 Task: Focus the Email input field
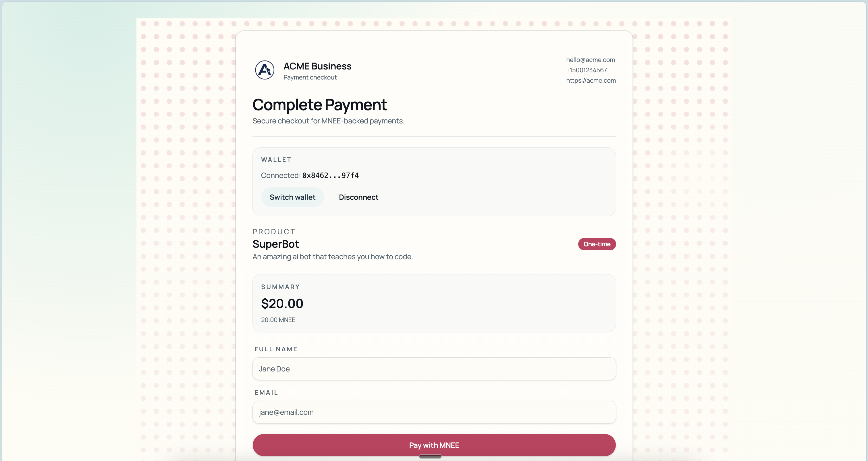point(434,412)
